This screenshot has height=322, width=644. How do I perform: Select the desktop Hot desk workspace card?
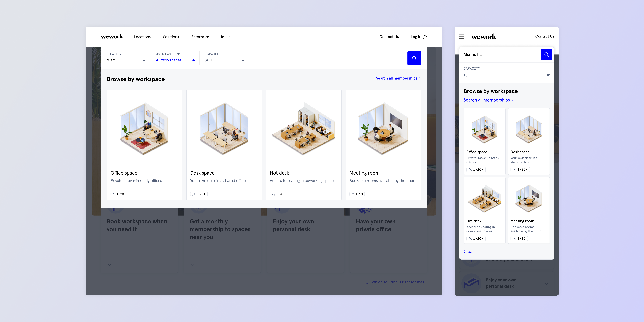click(303, 145)
